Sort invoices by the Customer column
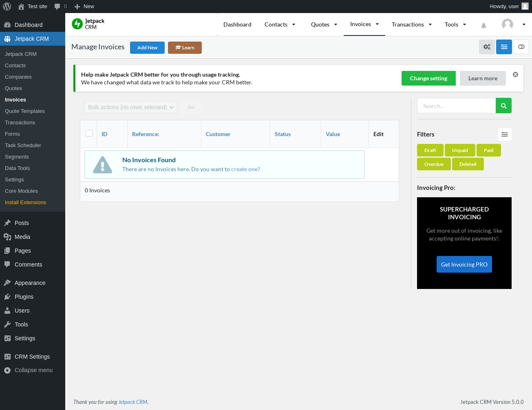The height and width of the screenshot is (410, 532). pyautogui.click(x=218, y=134)
